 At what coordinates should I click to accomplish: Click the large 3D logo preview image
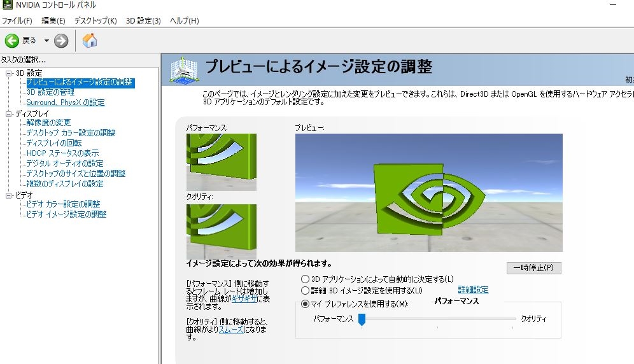(x=428, y=193)
